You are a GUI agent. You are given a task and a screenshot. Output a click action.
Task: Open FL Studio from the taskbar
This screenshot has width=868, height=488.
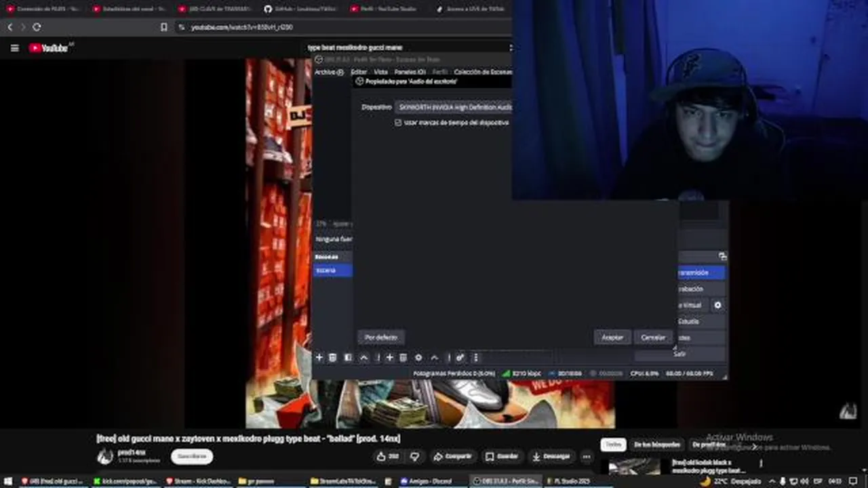pos(573,481)
